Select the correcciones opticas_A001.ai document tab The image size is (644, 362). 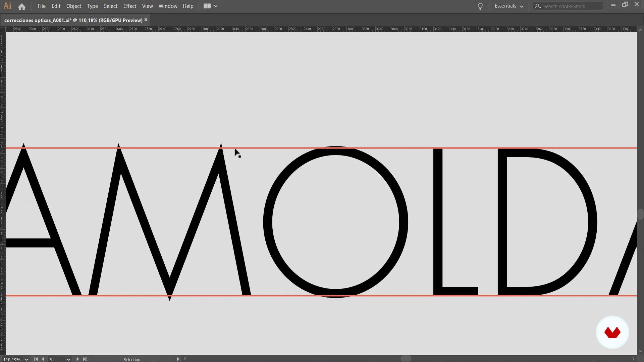pyautogui.click(x=73, y=20)
